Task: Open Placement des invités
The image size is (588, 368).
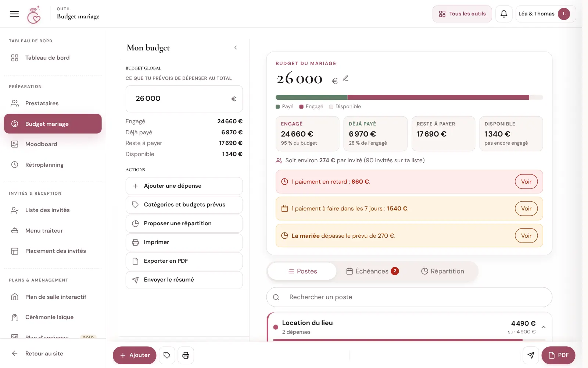Action: tap(53, 251)
